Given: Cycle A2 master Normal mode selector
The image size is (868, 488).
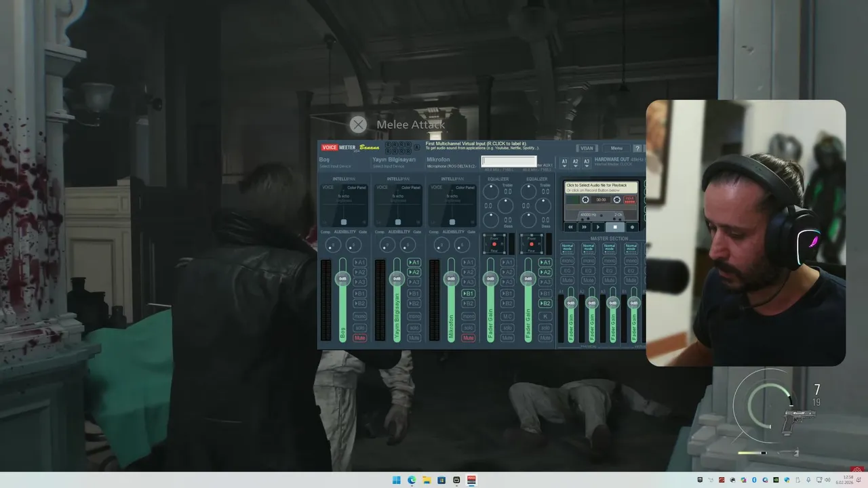Looking at the screenshot, I should click(x=589, y=248).
